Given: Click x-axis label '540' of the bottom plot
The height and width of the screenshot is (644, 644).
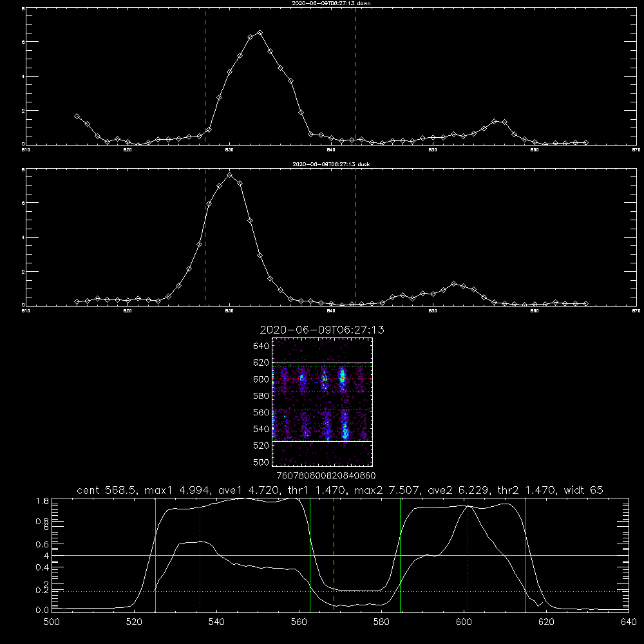Looking at the screenshot, I should click(216, 622).
